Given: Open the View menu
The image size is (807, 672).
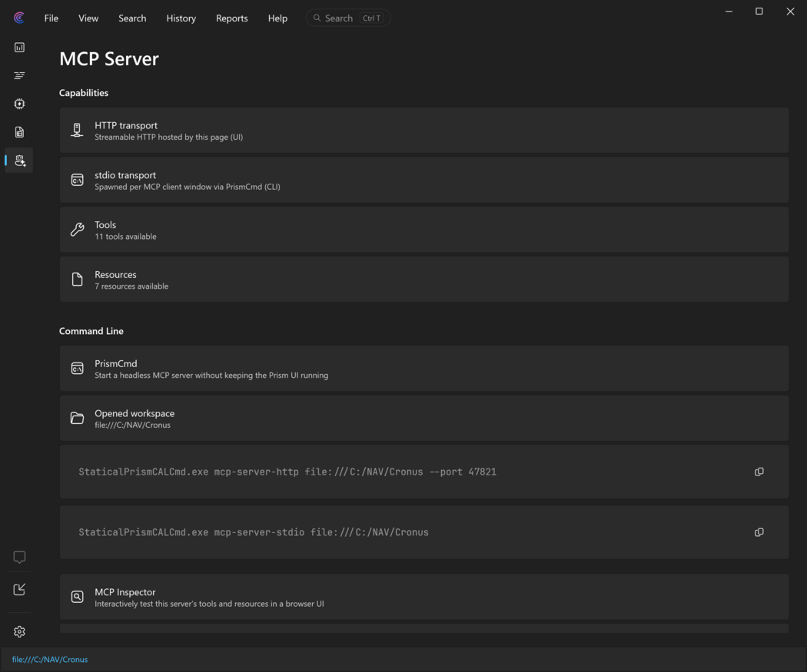Looking at the screenshot, I should (88, 18).
